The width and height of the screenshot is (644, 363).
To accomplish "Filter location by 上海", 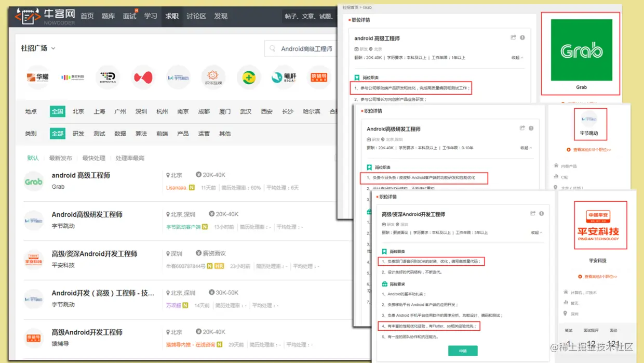I will click(99, 111).
